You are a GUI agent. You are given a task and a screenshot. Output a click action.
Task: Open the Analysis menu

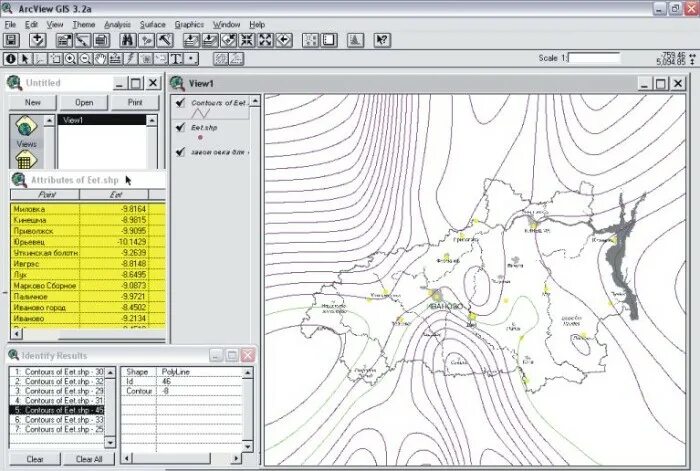117,25
